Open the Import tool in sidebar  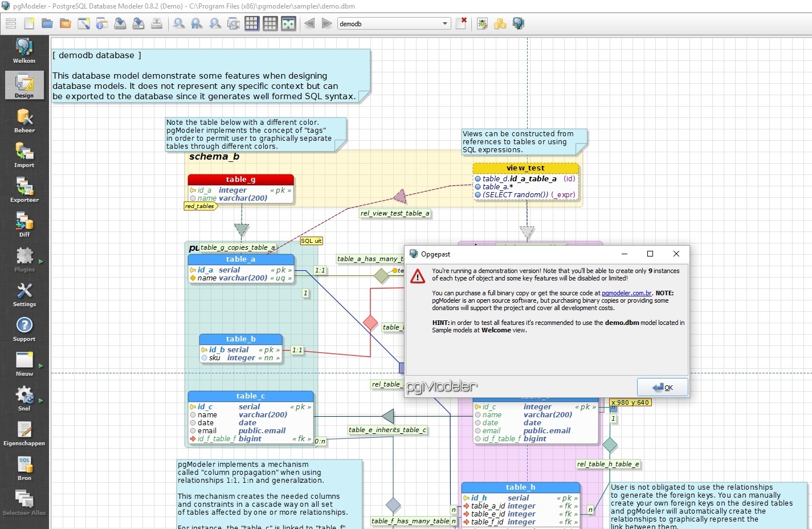(24, 155)
